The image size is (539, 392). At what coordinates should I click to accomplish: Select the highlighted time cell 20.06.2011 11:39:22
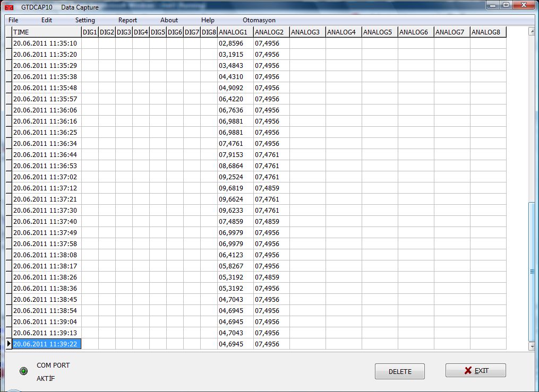[47, 344]
